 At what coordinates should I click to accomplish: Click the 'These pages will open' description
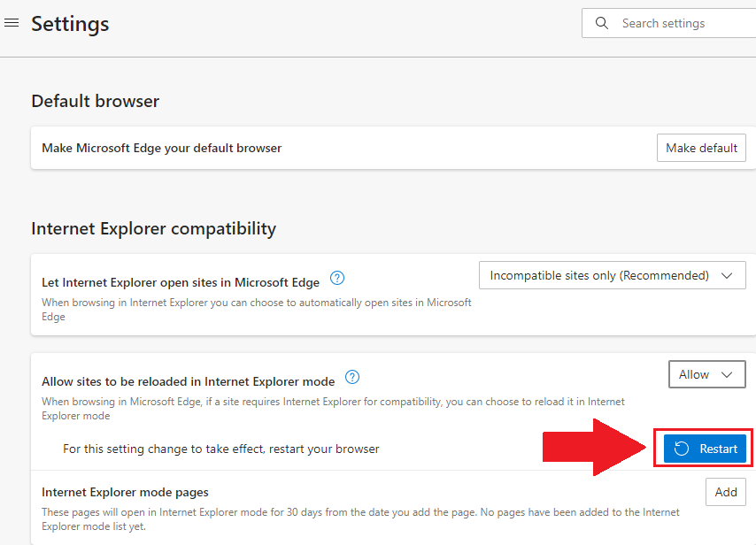360,519
